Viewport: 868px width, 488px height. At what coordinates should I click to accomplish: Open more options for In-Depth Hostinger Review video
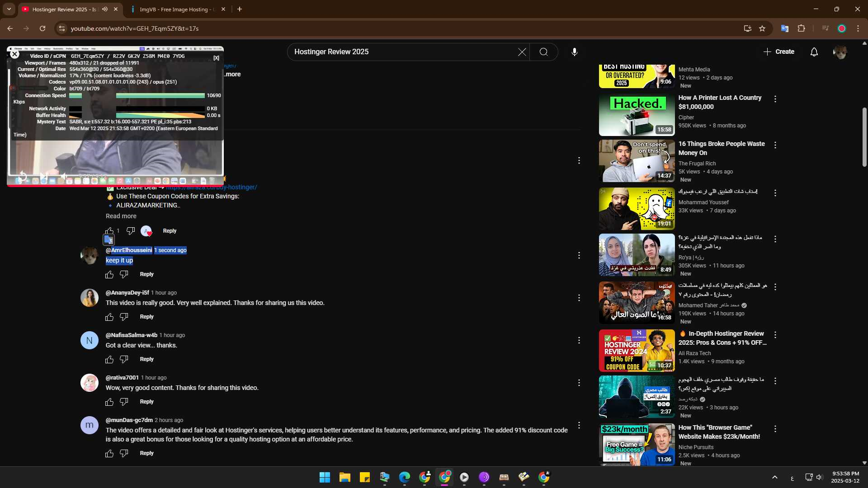tap(775, 335)
